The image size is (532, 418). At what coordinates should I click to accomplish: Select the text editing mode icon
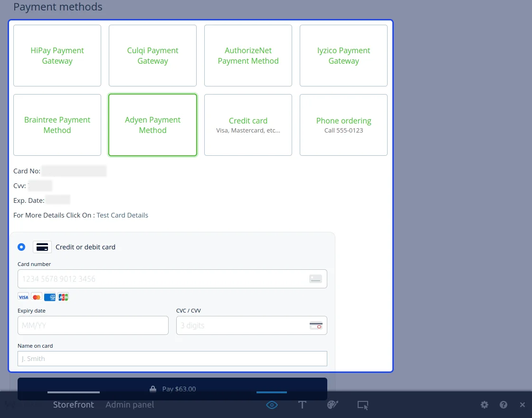(302, 405)
